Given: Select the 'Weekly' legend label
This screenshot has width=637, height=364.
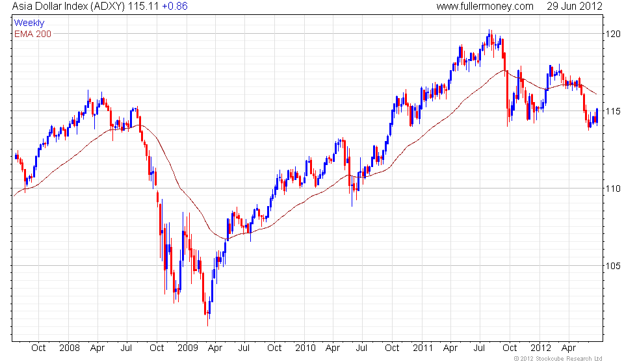Looking at the screenshot, I should pos(29,23).
